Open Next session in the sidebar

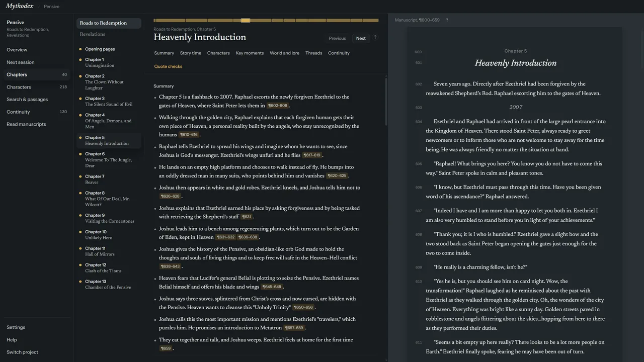coord(37,62)
